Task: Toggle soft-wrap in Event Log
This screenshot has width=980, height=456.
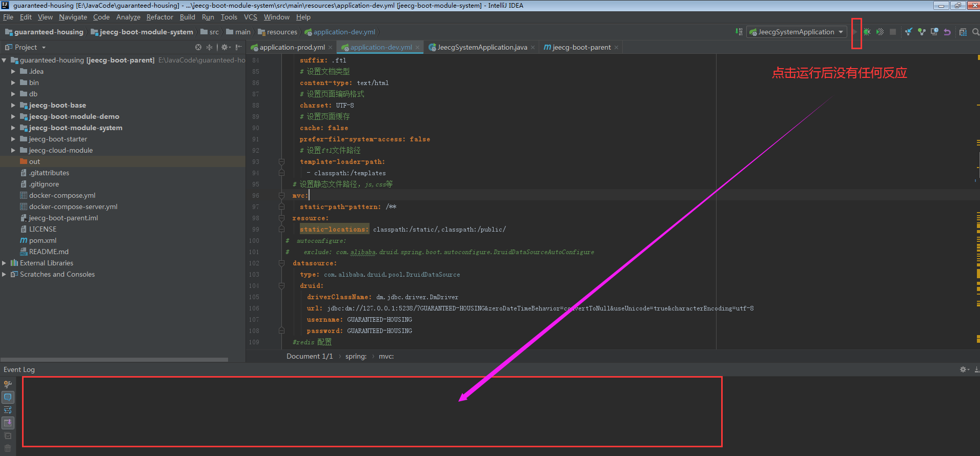Action: [x=8, y=410]
